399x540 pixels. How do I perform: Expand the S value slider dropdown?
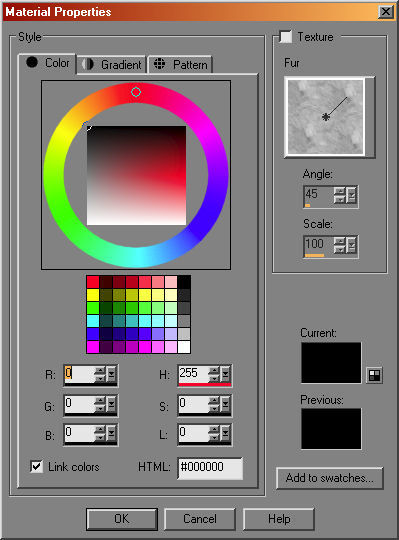click(x=225, y=404)
